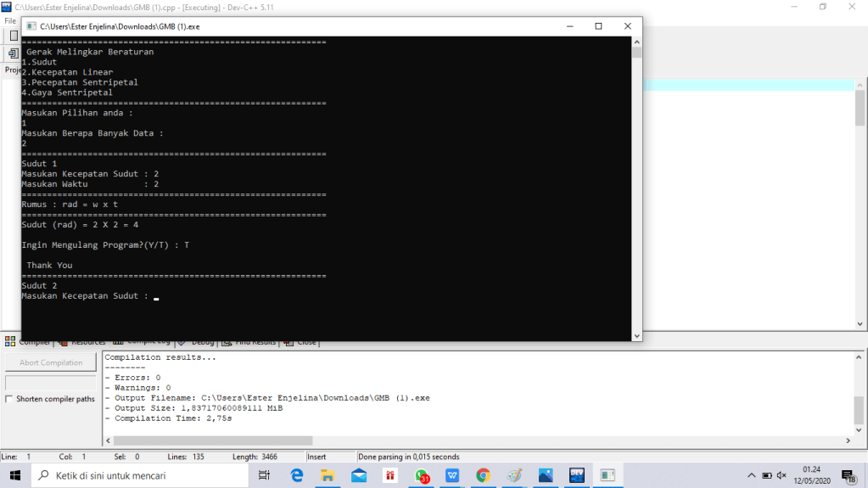868x488 pixels.
Task: Open WhatsApp from the taskbar
Action: [x=422, y=475]
